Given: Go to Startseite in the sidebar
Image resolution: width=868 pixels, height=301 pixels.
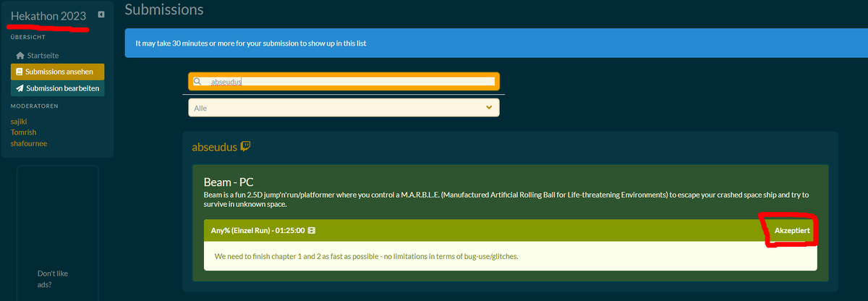Looking at the screenshot, I should coord(37,55).
